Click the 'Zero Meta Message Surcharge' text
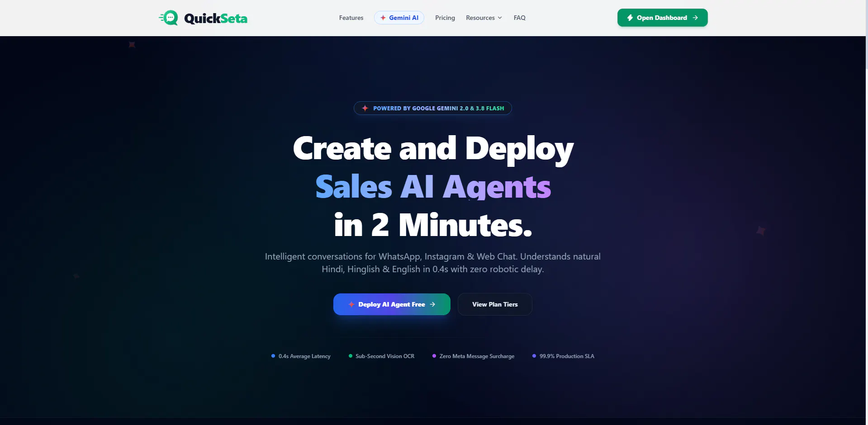Image resolution: width=868 pixels, height=425 pixels. tap(477, 356)
